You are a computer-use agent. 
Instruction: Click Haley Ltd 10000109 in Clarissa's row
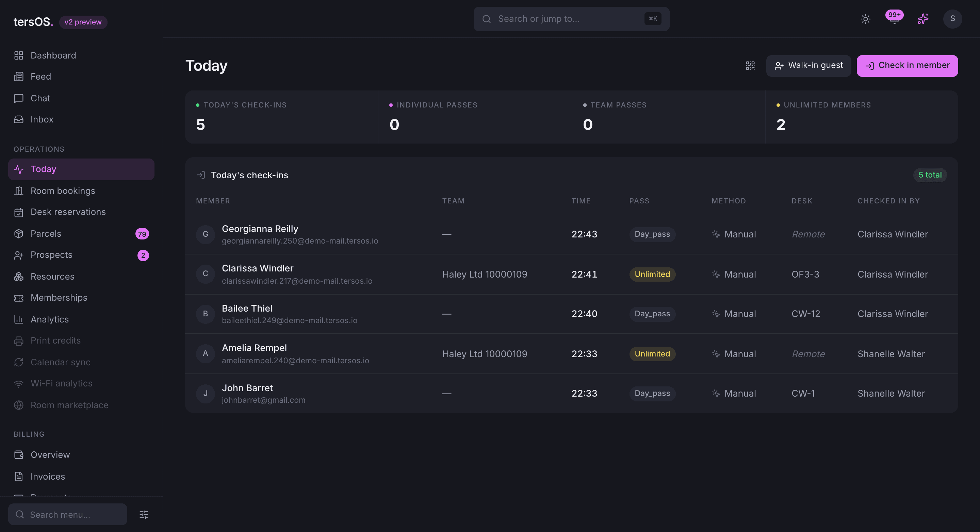(484, 274)
